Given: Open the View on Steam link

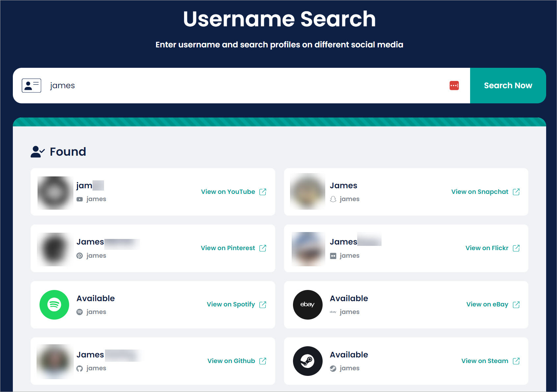Looking at the screenshot, I should pyautogui.click(x=485, y=361).
